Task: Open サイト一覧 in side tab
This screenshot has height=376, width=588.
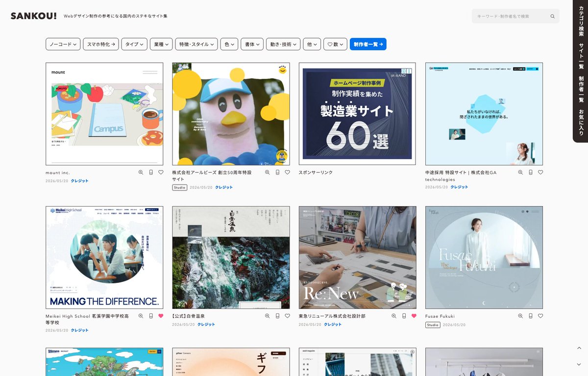Action: coord(581,56)
